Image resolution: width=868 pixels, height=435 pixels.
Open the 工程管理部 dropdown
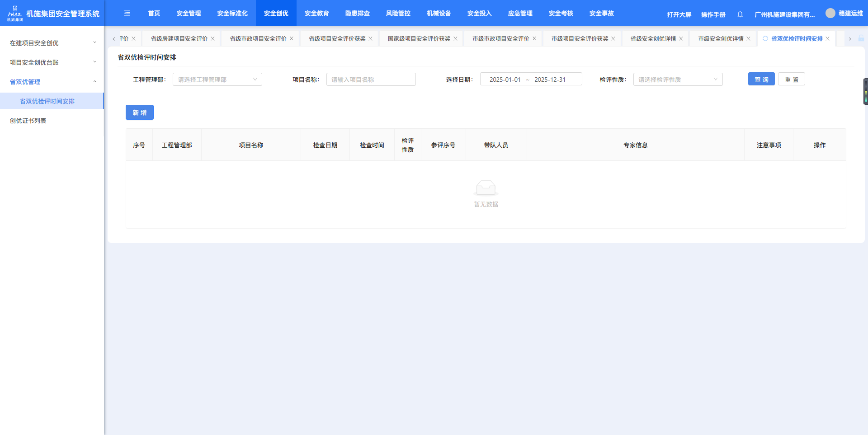[217, 80]
